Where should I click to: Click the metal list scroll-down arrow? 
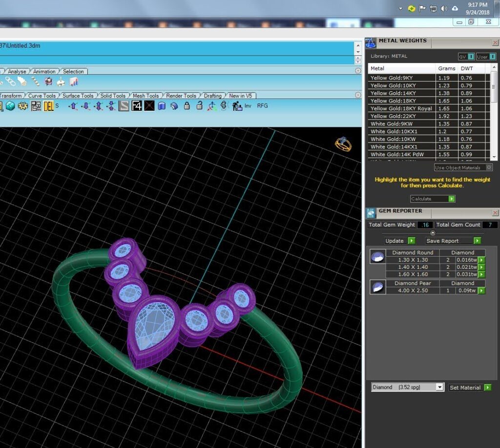pyautogui.click(x=494, y=157)
